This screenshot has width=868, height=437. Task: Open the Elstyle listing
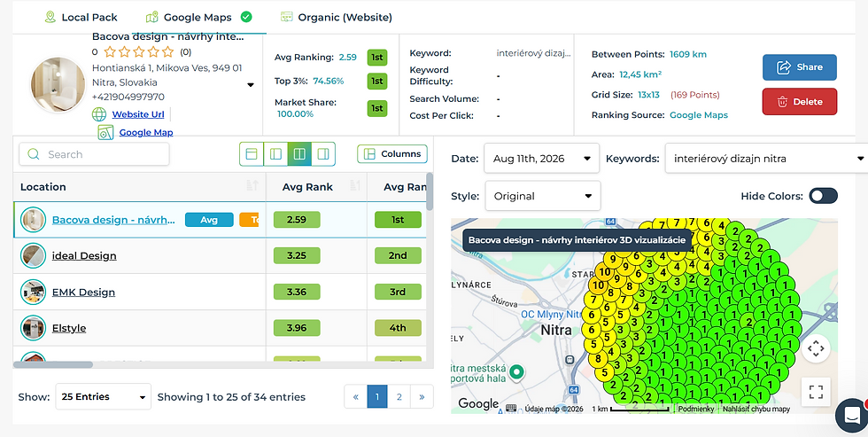[x=69, y=328]
